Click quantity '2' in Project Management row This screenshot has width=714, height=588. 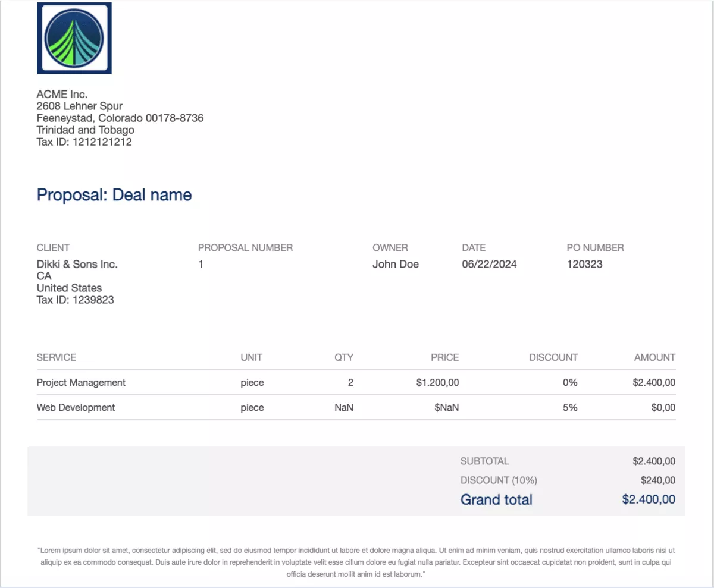tap(350, 382)
